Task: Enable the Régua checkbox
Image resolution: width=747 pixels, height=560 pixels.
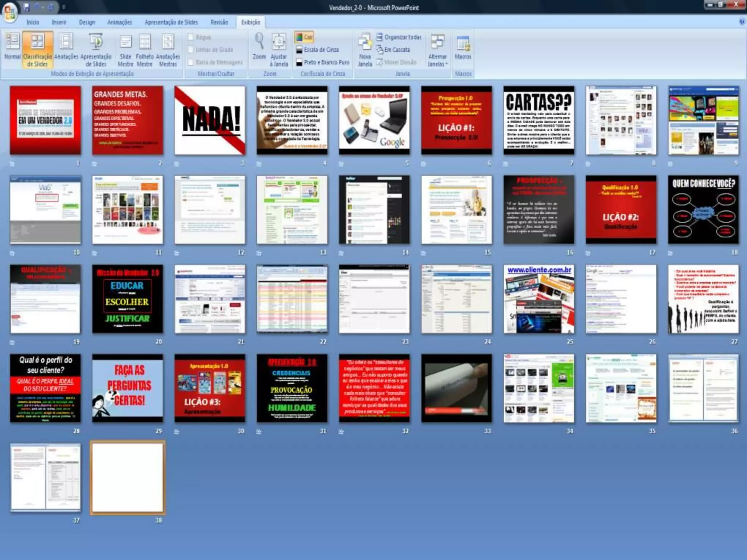Action: 190,37
